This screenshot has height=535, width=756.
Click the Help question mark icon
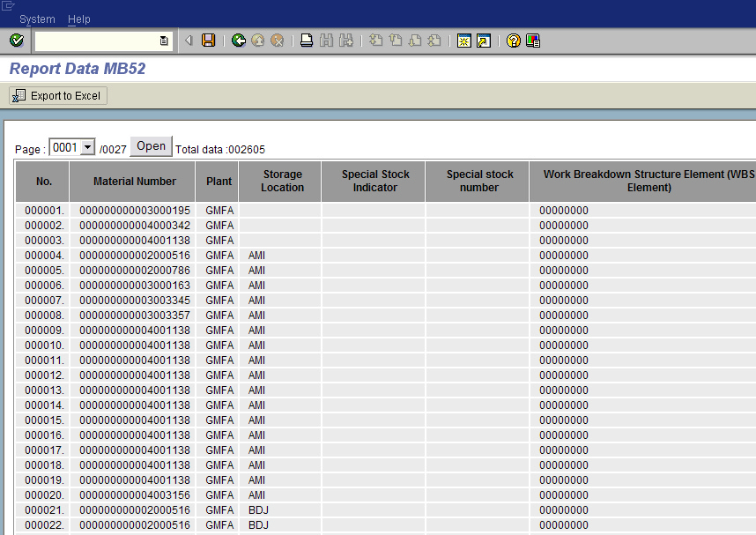[x=513, y=41]
